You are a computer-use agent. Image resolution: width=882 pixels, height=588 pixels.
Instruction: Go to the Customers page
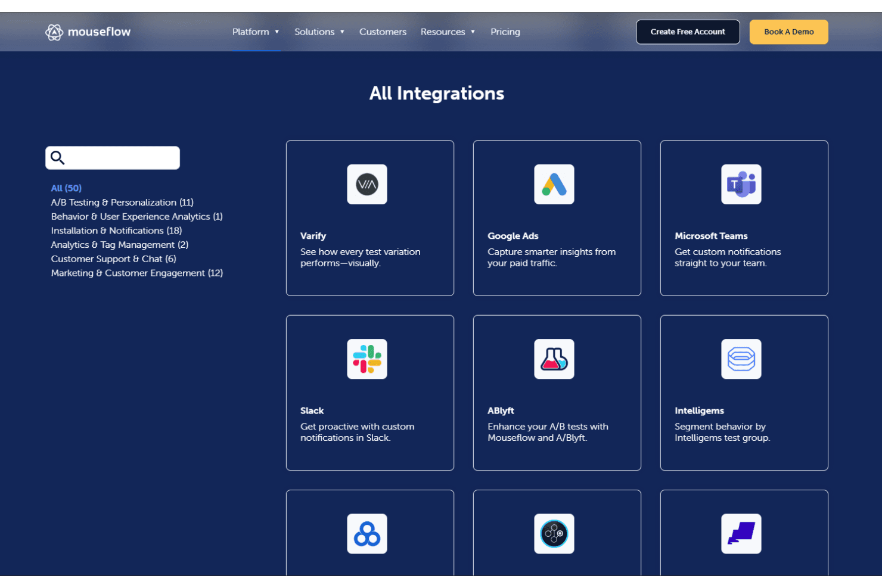[383, 32]
